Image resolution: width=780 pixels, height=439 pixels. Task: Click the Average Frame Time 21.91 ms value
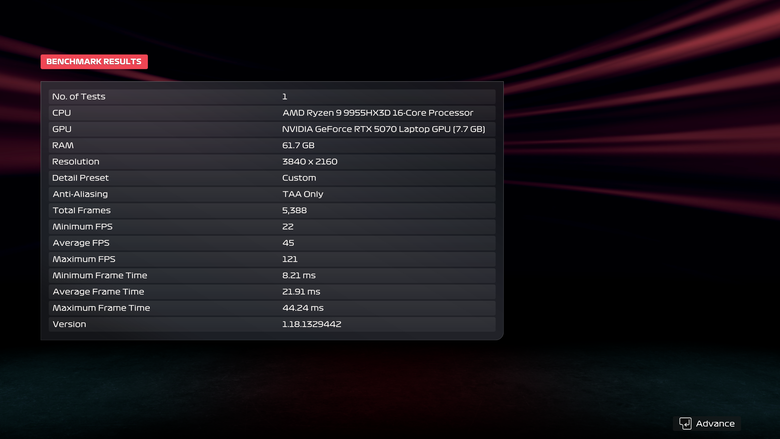301,292
